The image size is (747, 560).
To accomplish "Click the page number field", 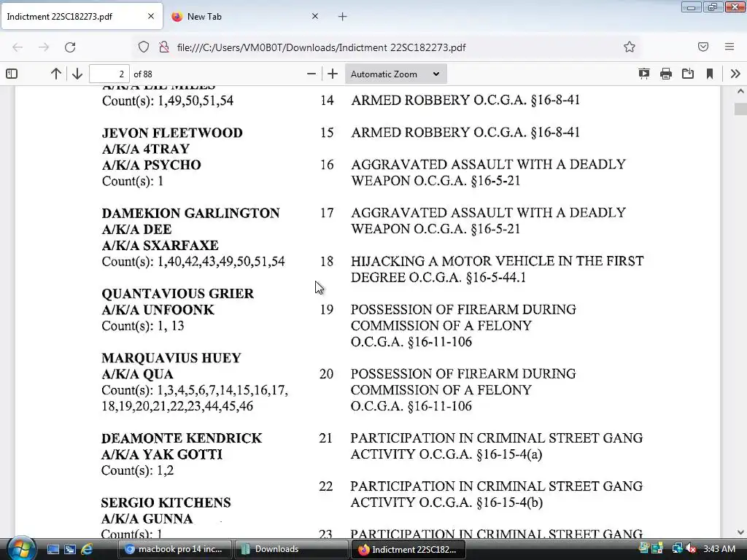I will pos(109,74).
